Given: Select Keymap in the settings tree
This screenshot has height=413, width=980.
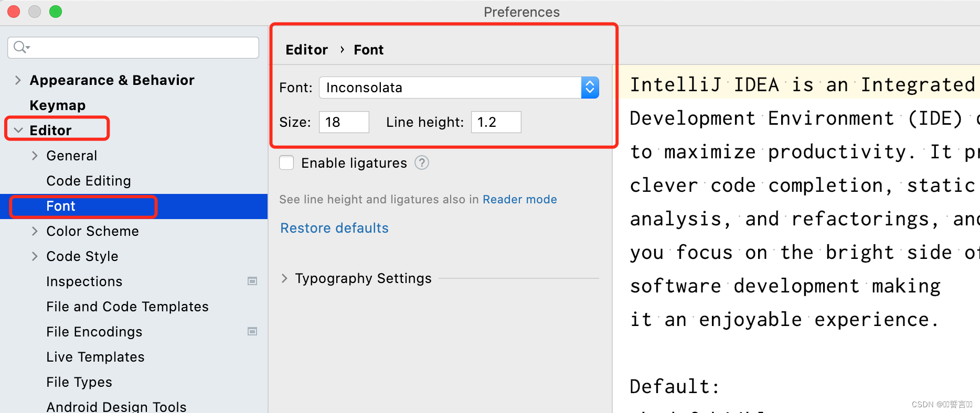Looking at the screenshot, I should (58, 105).
